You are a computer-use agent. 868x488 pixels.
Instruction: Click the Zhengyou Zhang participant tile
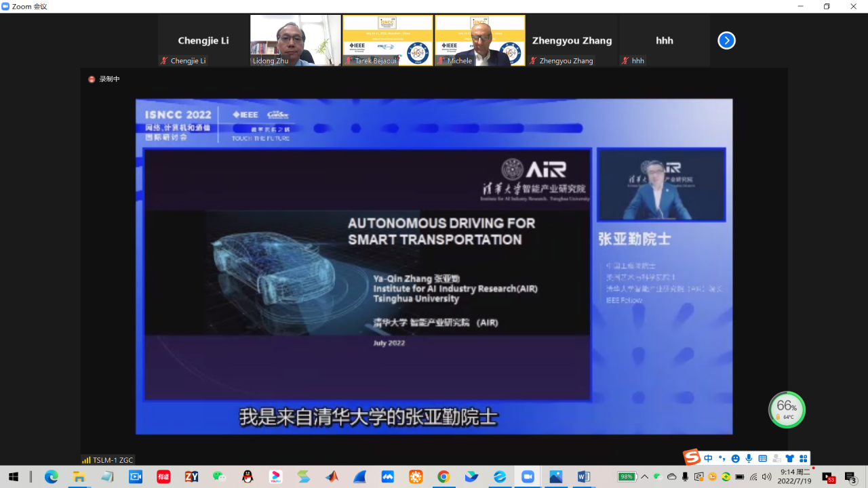572,40
